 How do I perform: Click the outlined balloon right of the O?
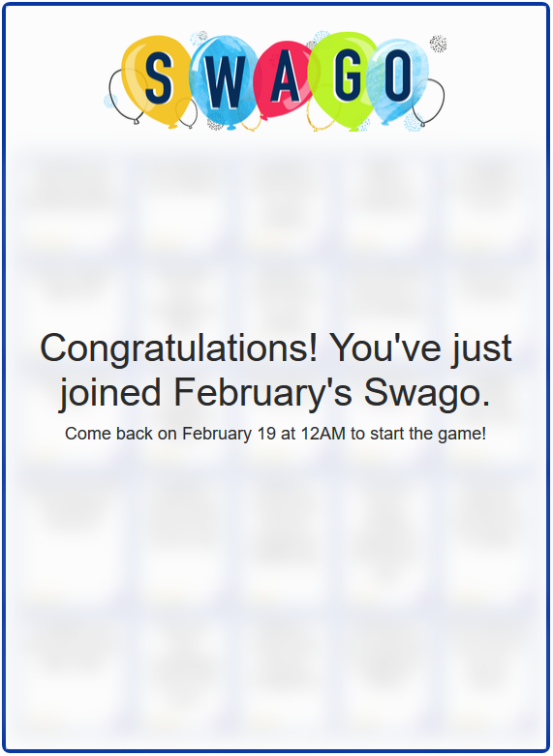pos(429,103)
